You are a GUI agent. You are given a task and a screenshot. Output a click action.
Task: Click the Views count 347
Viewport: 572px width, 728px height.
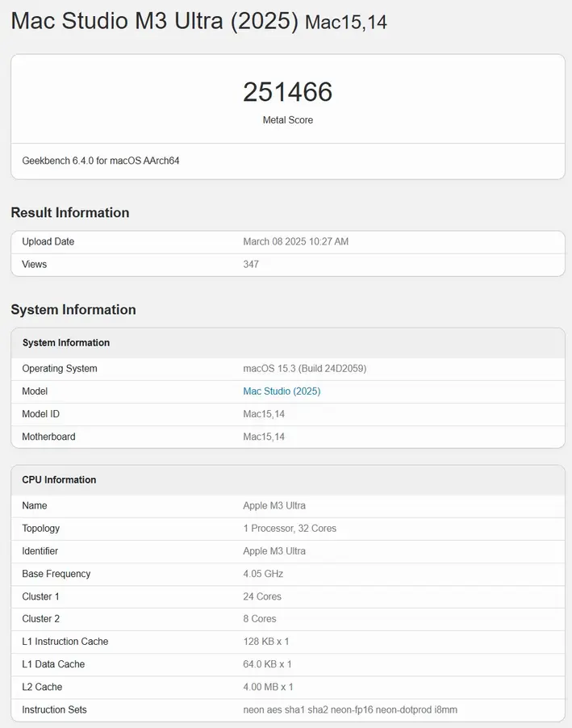(x=251, y=264)
